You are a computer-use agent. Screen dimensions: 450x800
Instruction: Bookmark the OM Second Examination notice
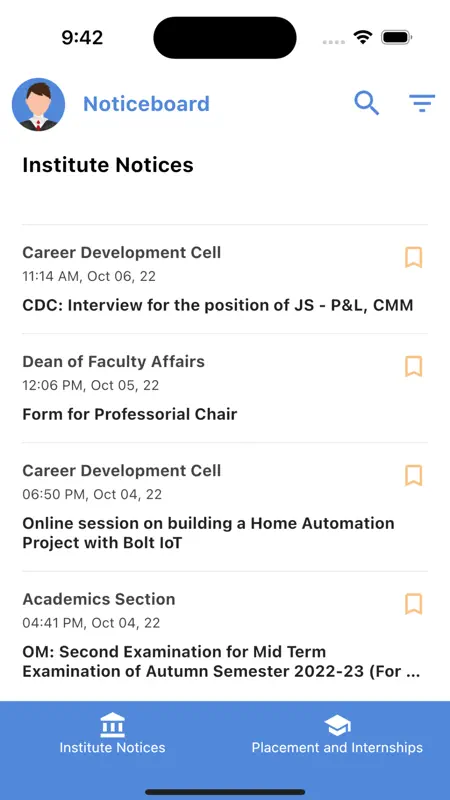click(414, 604)
